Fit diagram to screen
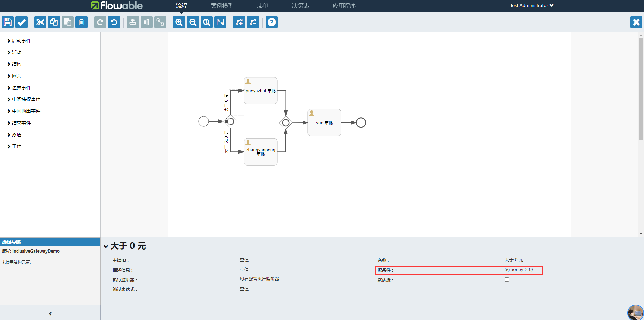Screen dimensions: 644x320 click(x=220, y=22)
